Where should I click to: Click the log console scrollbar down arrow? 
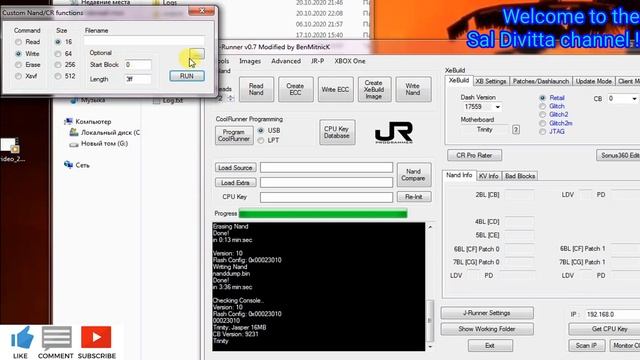[x=430, y=347]
